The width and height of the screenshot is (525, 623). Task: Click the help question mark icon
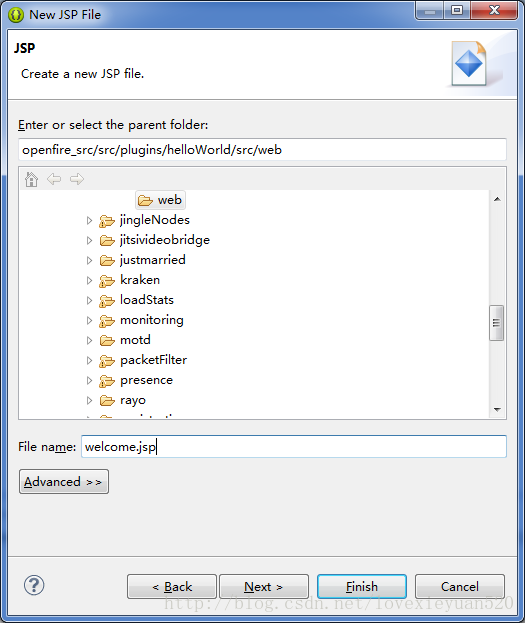[x=34, y=585]
